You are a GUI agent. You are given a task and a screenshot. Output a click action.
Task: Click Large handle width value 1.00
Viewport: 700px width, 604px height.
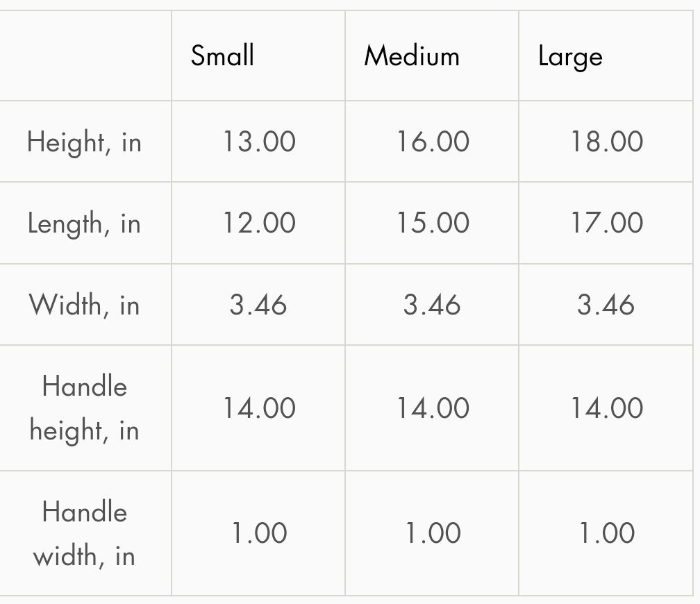point(607,533)
